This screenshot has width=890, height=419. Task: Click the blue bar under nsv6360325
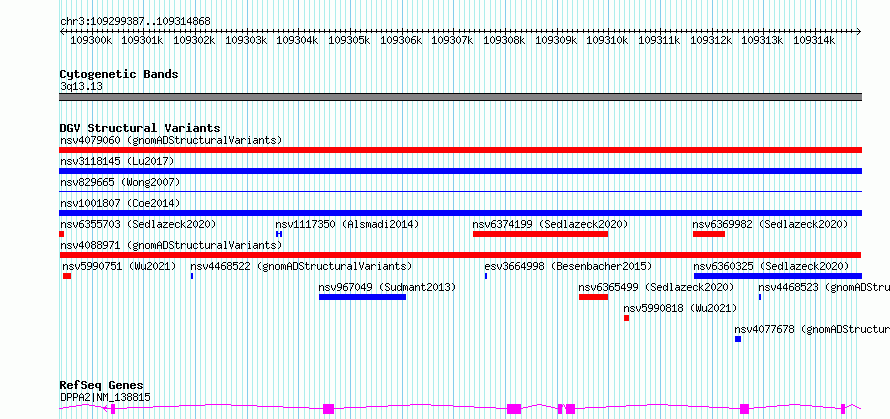778,276
